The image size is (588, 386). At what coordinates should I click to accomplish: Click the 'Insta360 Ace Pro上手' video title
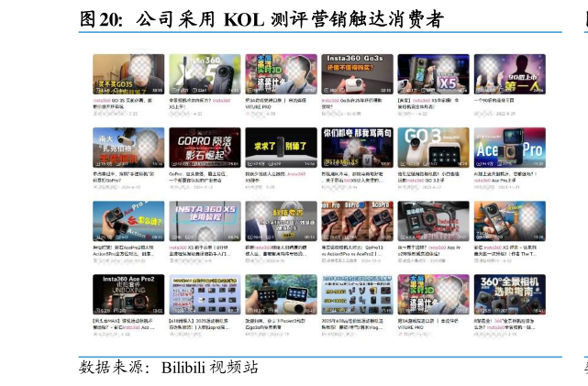[505, 177]
